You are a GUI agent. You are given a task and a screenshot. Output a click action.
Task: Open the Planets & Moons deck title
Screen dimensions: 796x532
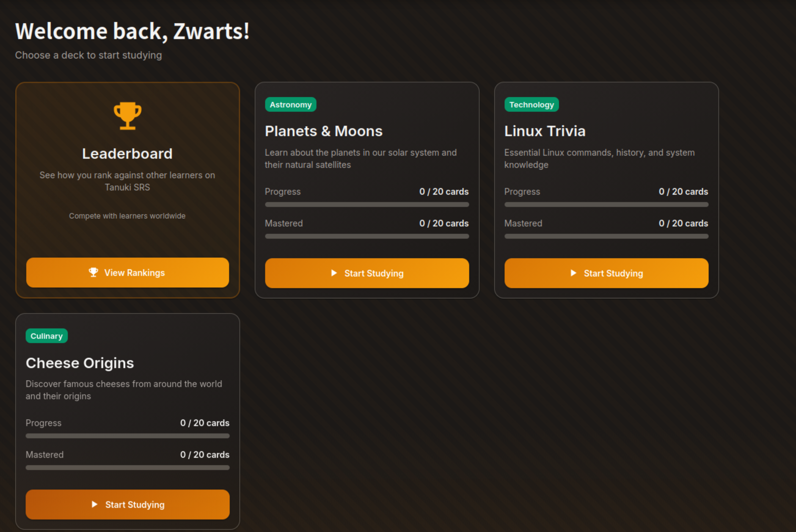[323, 131]
